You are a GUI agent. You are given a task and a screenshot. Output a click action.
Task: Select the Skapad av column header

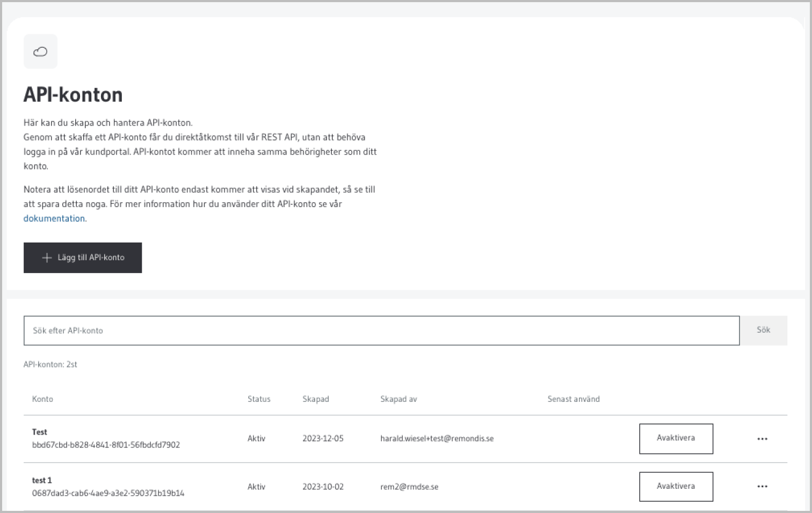(398, 399)
